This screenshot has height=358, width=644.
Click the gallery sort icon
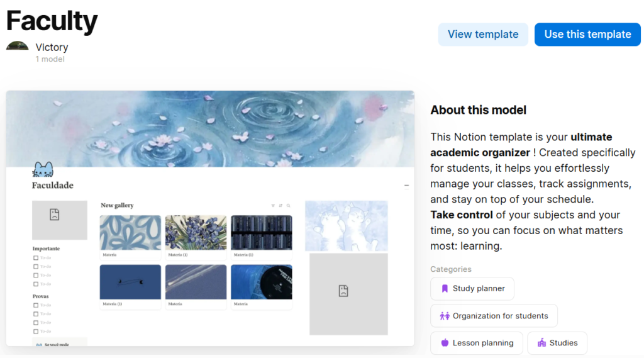click(280, 206)
